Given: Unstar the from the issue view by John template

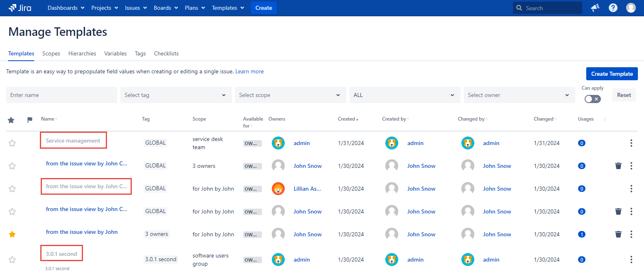Looking at the screenshot, I should [12, 234].
